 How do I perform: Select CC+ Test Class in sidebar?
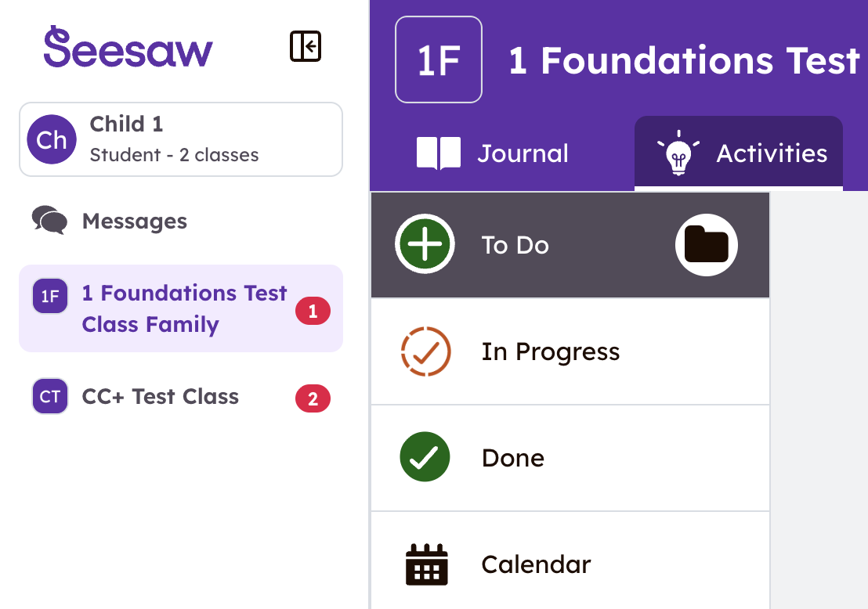click(x=181, y=397)
